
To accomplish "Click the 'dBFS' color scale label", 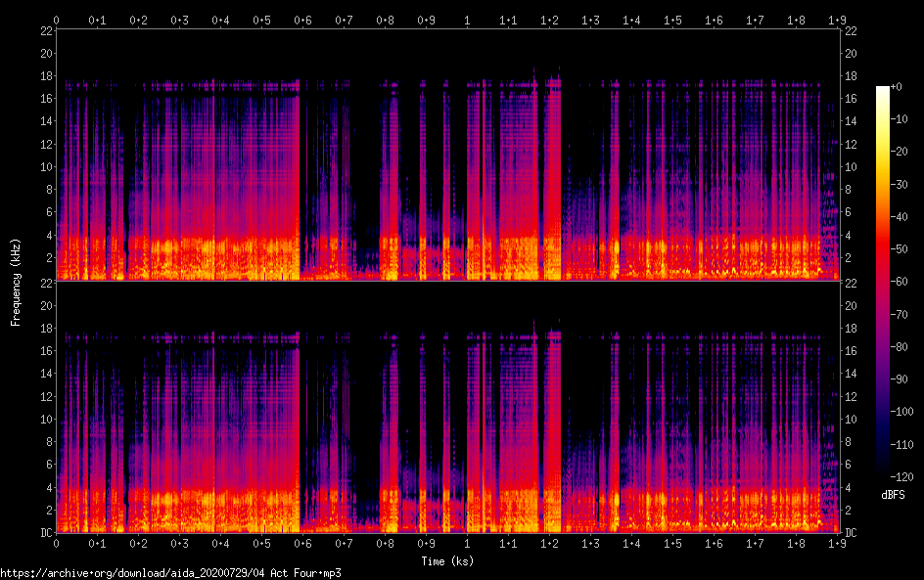I will (893, 495).
